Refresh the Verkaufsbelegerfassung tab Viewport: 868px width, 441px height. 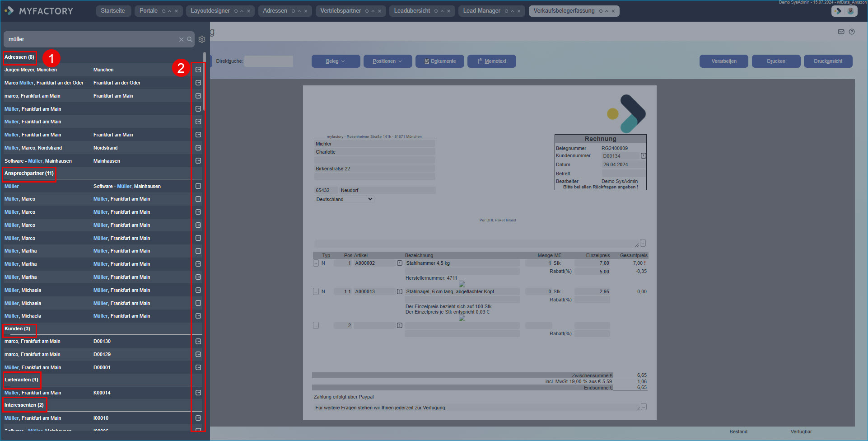601,11
